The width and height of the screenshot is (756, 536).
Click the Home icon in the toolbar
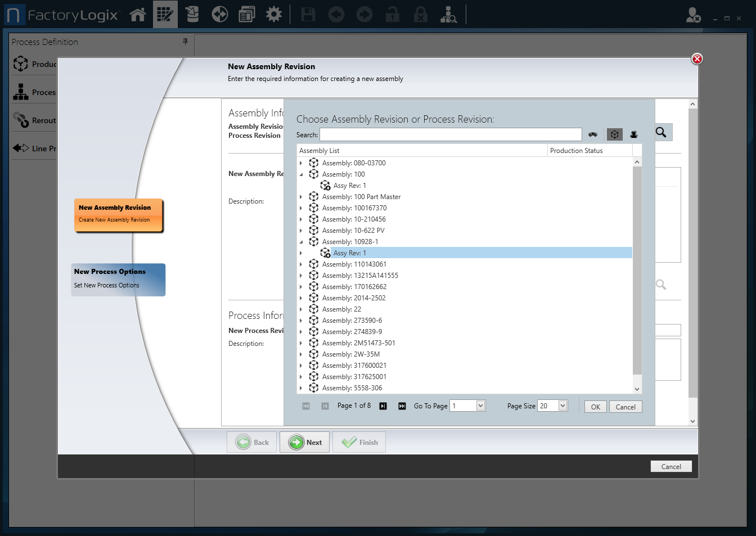pyautogui.click(x=137, y=14)
